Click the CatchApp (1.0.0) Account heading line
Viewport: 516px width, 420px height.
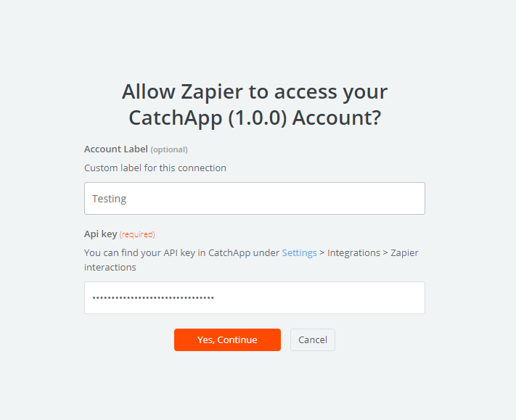(x=255, y=118)
